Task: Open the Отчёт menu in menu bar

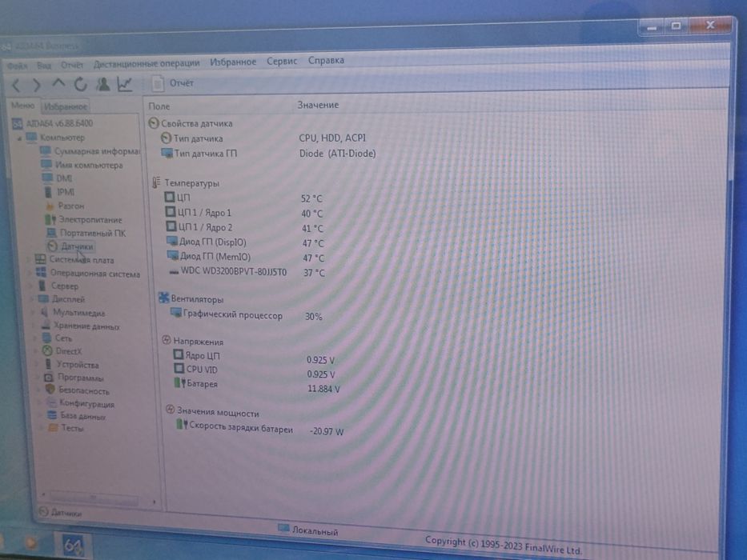Action: tap(71, 65)
